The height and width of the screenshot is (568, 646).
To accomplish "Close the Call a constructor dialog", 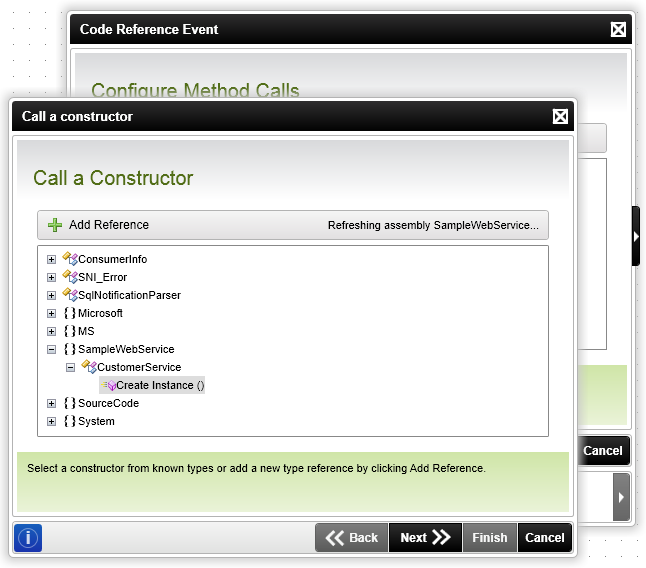I will click(560, 117).
